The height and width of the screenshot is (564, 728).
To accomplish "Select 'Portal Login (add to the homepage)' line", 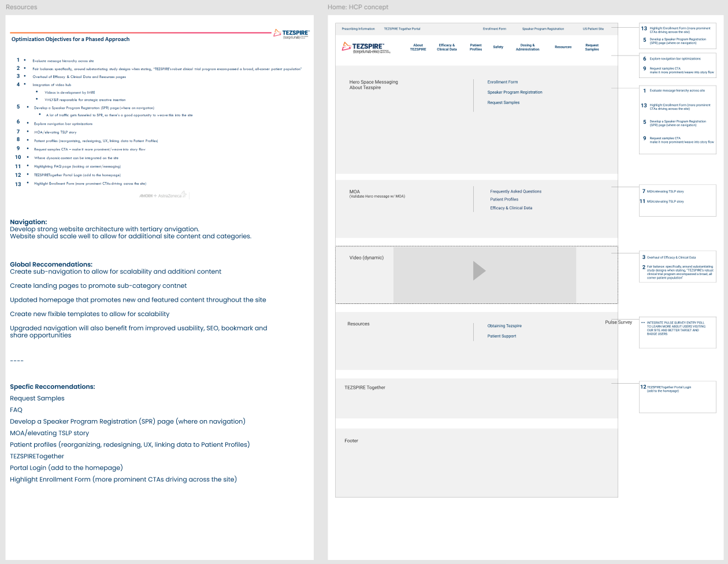I will [66, 467].
